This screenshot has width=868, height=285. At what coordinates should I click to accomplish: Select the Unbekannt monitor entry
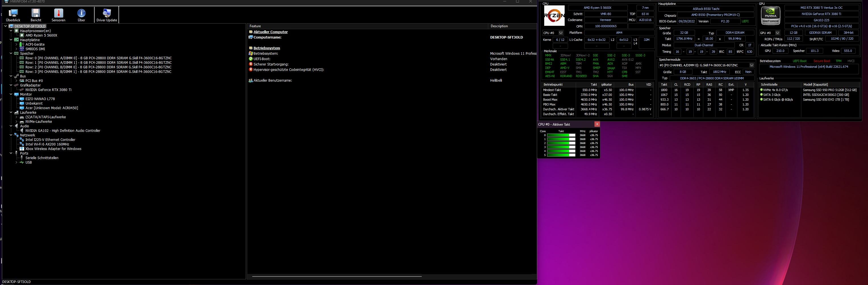34,103
